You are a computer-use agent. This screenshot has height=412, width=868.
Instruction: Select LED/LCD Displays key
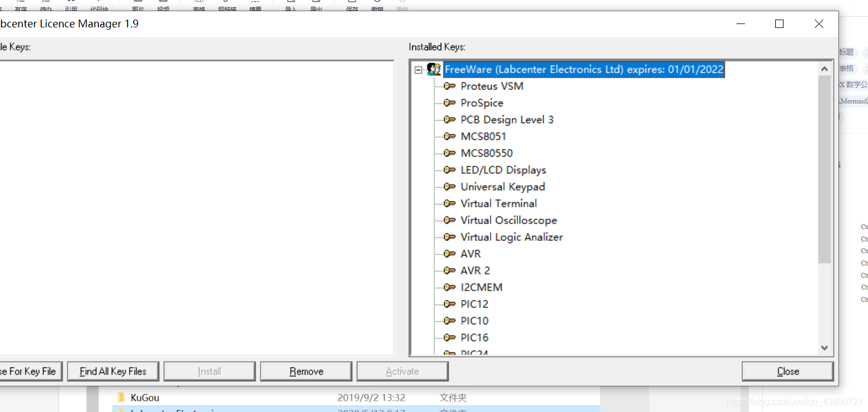[503, 170]
